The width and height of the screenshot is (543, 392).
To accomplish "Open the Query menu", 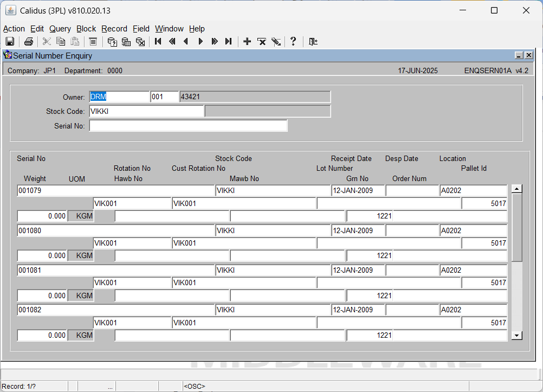I will [x=60, y=29].
